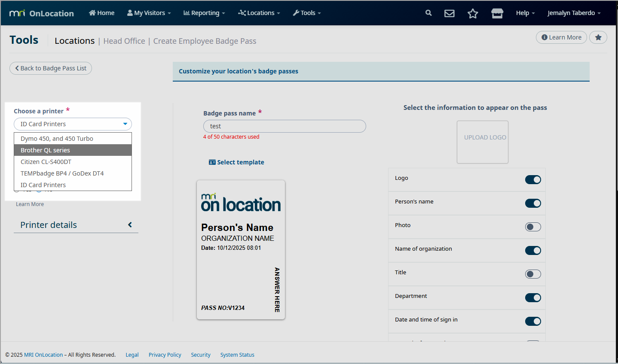
Task: Open the Reporting menu
Action: pos(204,13)
